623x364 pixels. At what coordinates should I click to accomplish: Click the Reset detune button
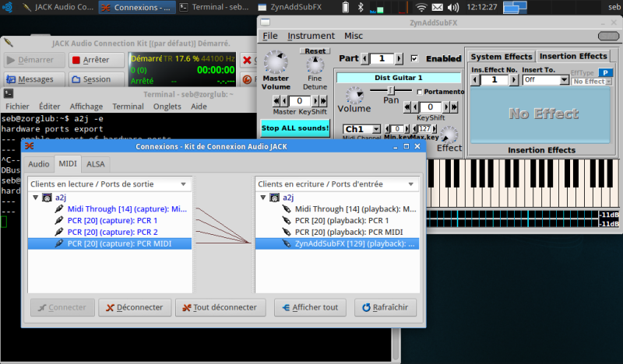pos(315,51)
